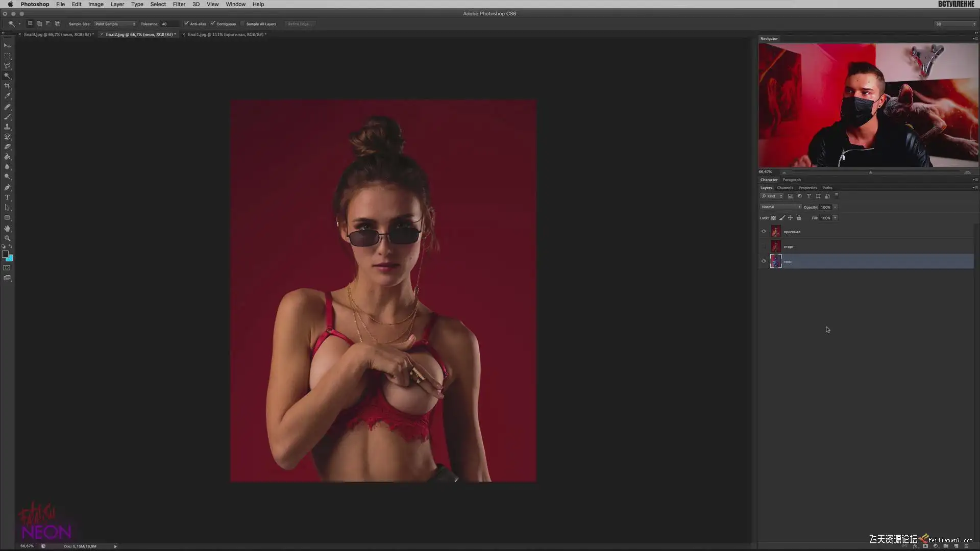
Task: Hide the оригинал layer visibility eye
Action: coord(764,232)
